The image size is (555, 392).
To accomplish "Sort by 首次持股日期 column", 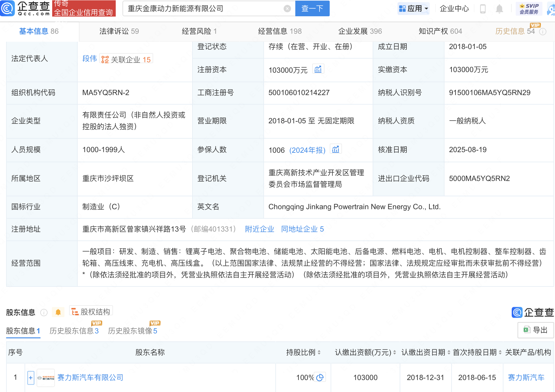I will (x=500, y=353).
